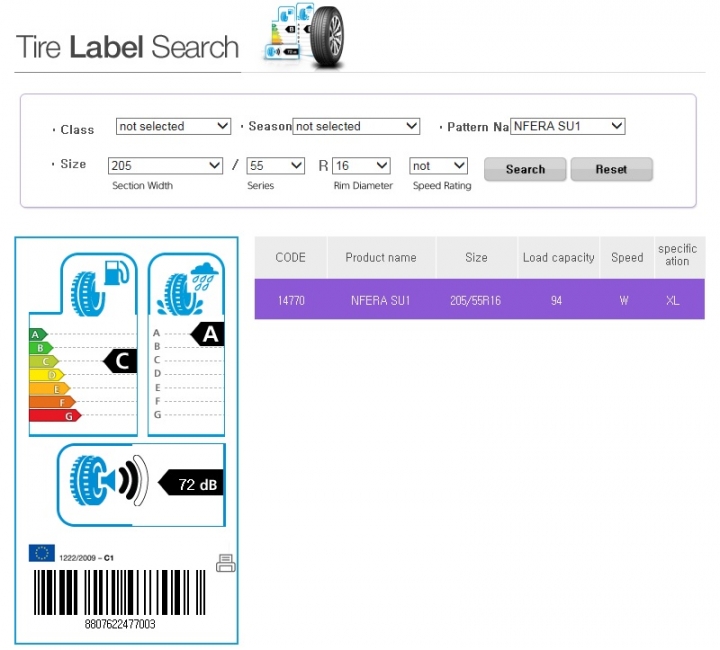The width and height of the screenshot is (720, 650).
Task: Click the Product name column header
Action: coord(381,258)
